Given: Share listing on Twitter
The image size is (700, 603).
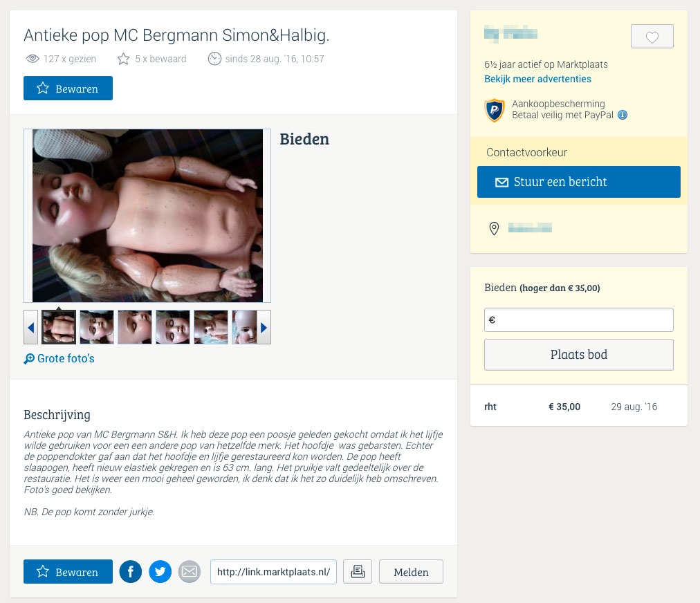Looking at the screenshot, I should point(160,571).
